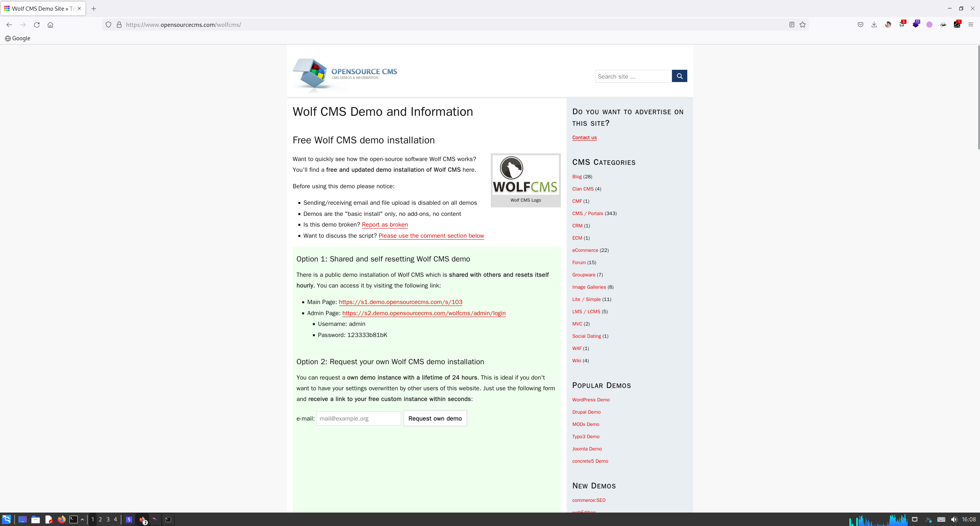Open the tracking protection shield info
The image size is (980, 526).
tap(108, 25)
